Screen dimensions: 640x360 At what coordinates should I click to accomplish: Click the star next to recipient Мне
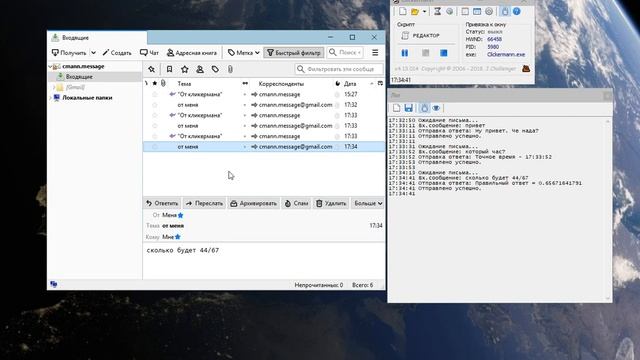[x=178, y=237]
